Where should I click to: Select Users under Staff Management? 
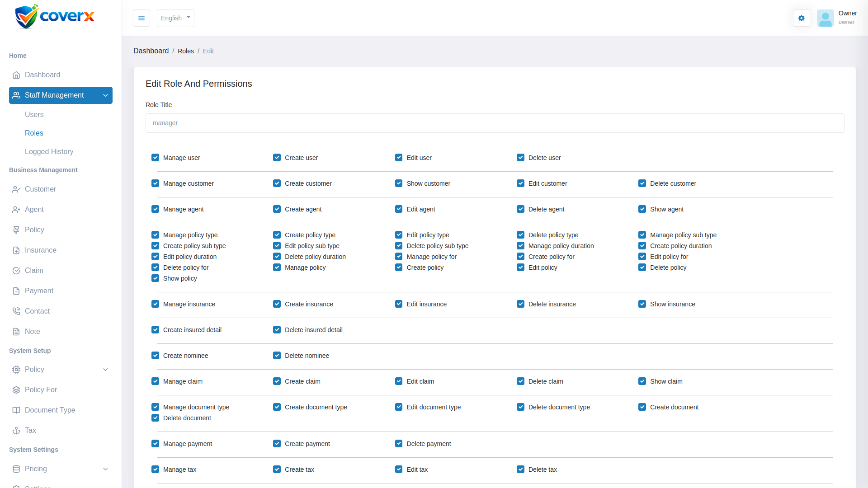coord(34,115)
